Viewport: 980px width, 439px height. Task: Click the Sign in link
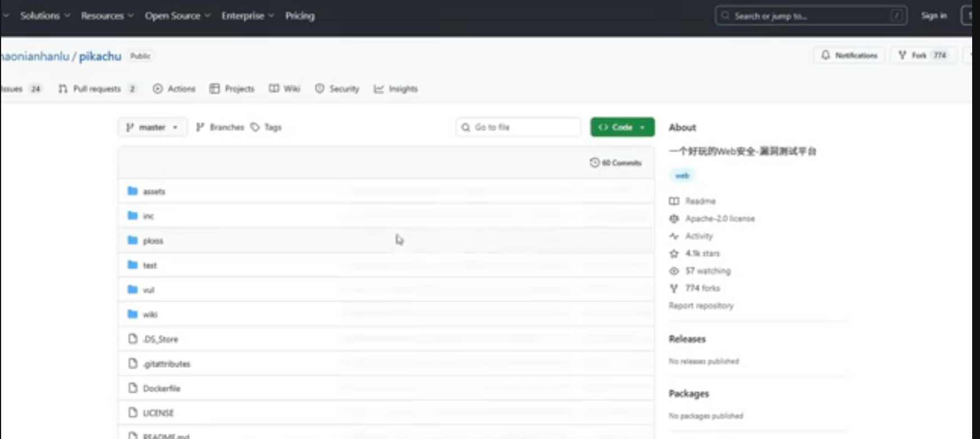point(934,16)
